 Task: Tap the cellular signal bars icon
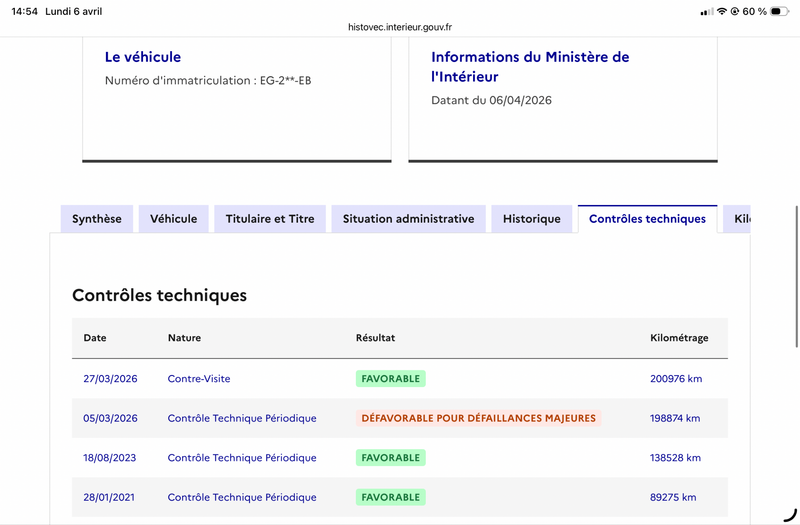pyautogui.click(x=707, y=11)
